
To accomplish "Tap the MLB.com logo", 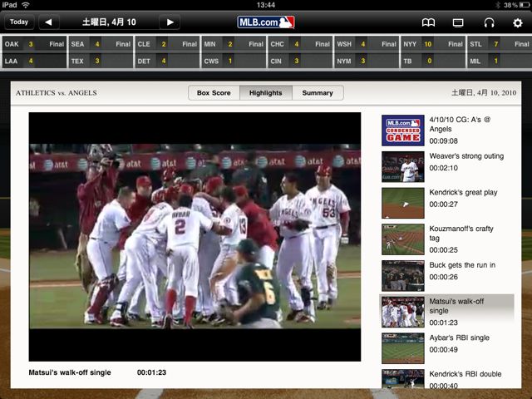I will (266, 22).
